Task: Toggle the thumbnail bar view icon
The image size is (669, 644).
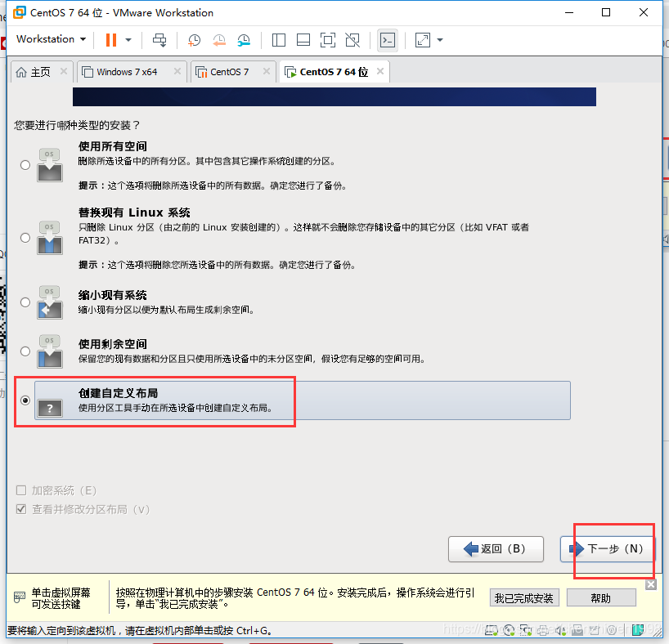Action: [x=303, y=40]
